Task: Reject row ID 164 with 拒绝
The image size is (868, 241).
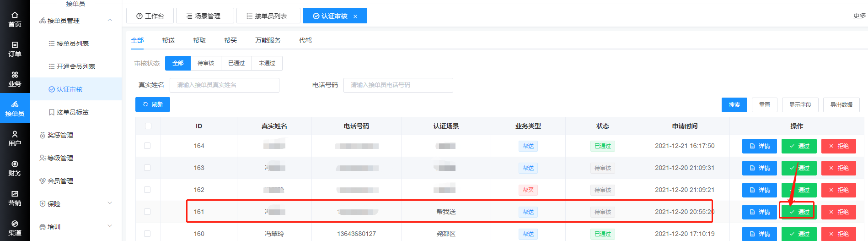Action: click(839, 146)
